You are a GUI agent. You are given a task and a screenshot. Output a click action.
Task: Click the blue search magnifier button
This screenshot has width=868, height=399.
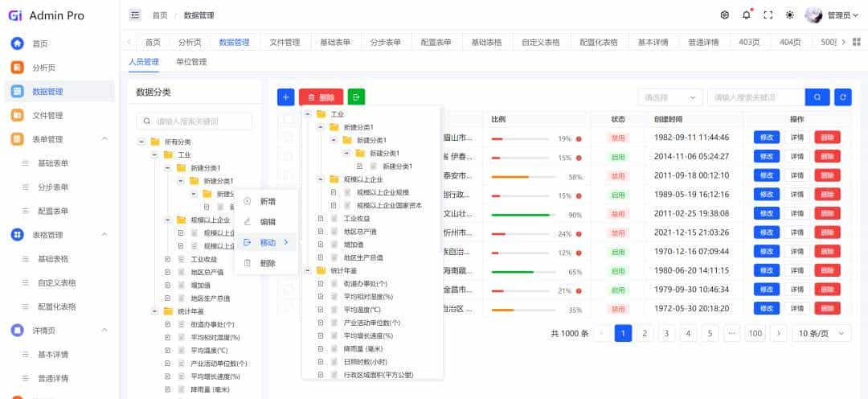817,97
